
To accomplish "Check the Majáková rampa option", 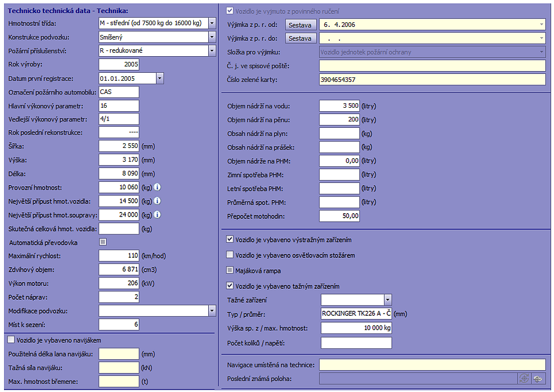I will [230, 271].
